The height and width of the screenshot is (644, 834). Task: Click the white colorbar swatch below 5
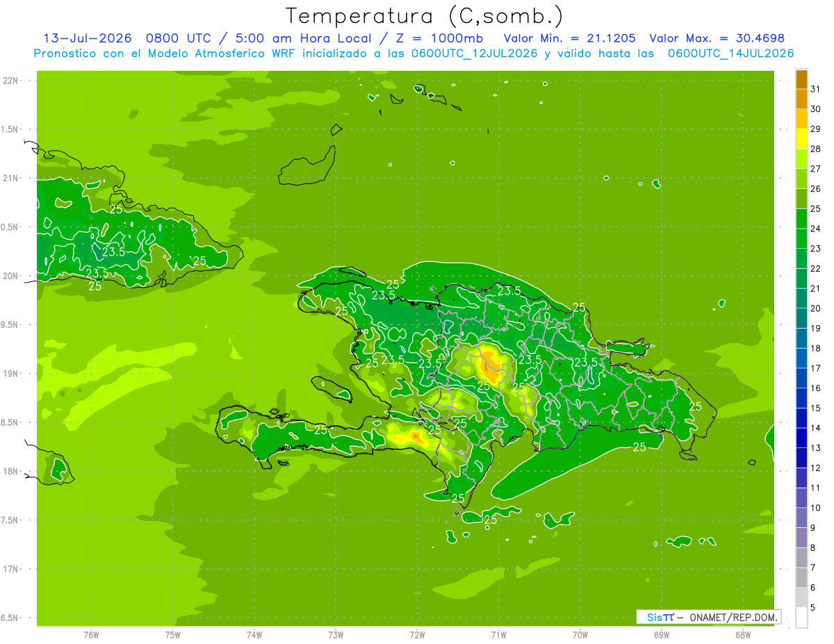[801, 618]
